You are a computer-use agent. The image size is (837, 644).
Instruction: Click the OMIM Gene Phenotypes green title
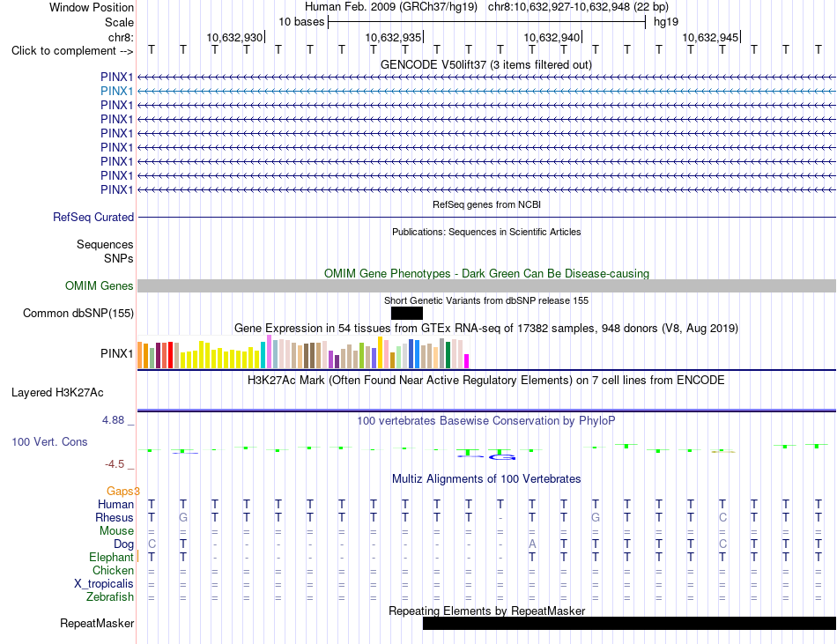click(x=486, y=273)
